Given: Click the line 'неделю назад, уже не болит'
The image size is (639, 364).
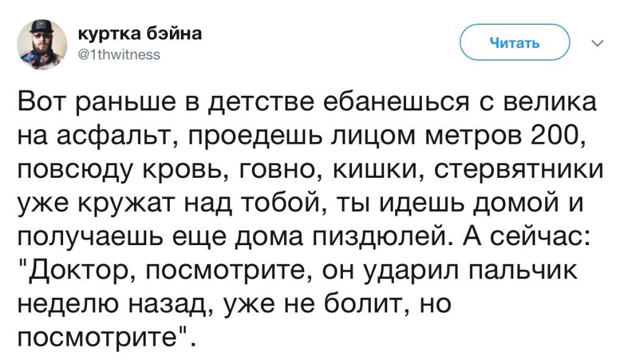Looking at the screenshot, I should click(234, 304).
